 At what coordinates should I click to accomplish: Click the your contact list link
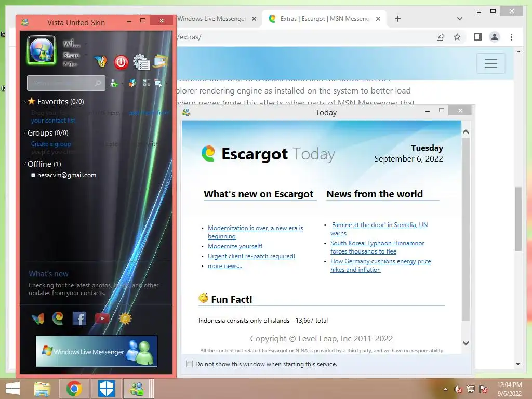coord(53,121)
